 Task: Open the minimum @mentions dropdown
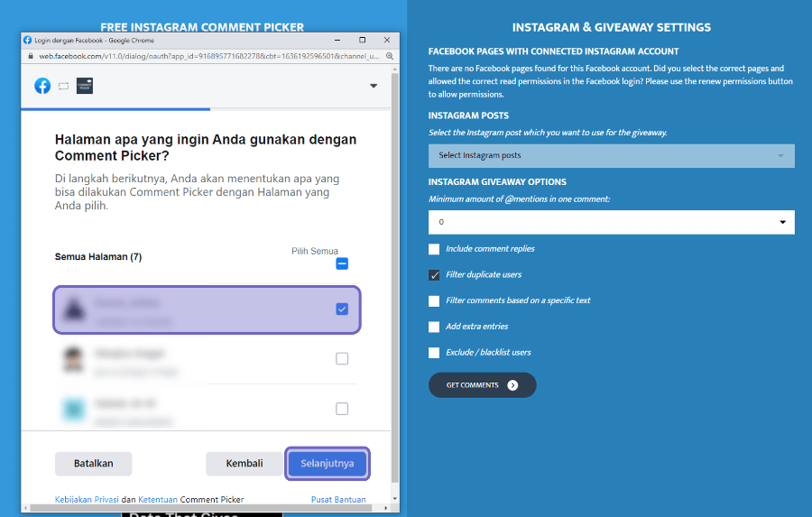(x=611, y=222)
